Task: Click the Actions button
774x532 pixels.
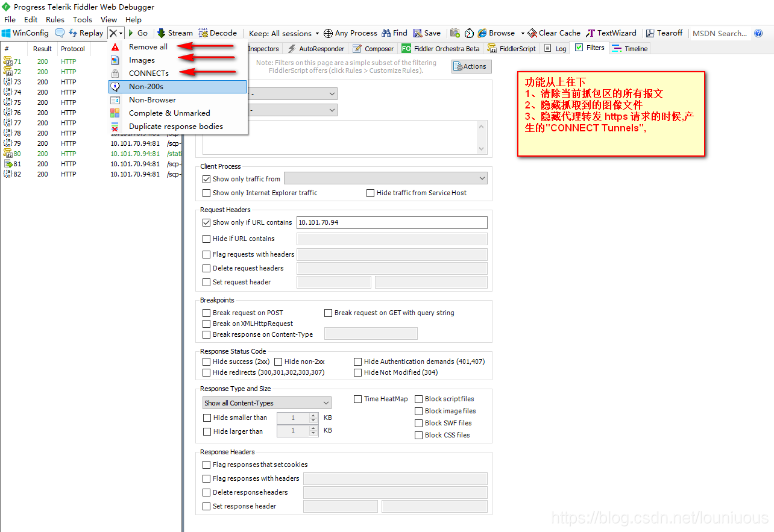Action: 471,66
